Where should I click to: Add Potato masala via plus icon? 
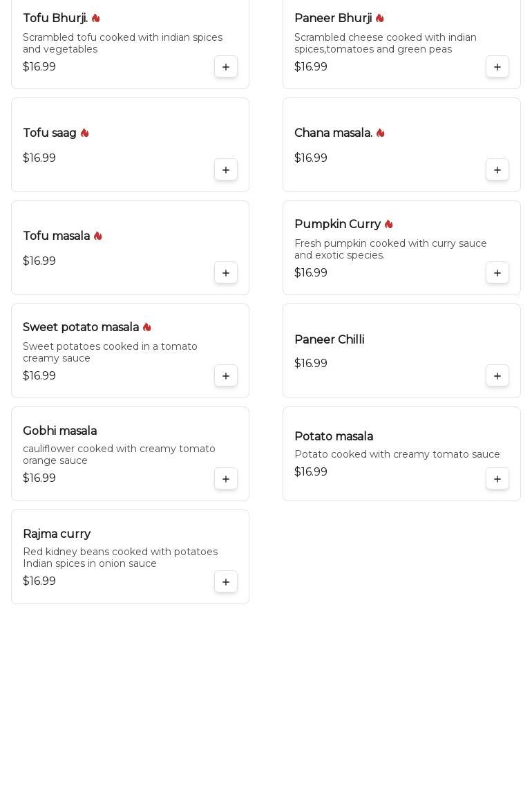pyautogui.click(x=497, y=479)
